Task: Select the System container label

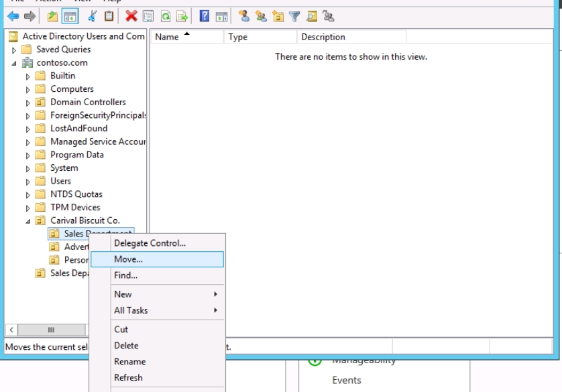Action: [x=64, y=168]
